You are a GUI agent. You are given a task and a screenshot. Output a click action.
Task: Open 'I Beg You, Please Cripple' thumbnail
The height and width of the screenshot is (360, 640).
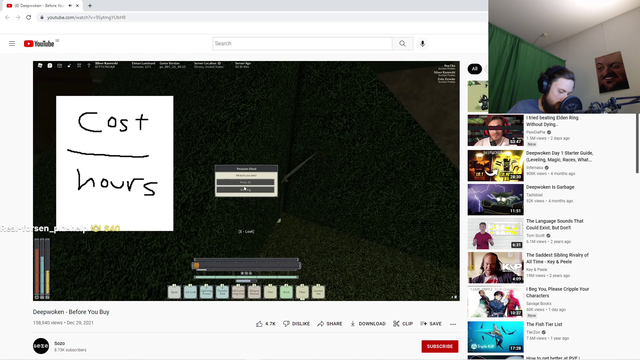click(x=496, y=302)
